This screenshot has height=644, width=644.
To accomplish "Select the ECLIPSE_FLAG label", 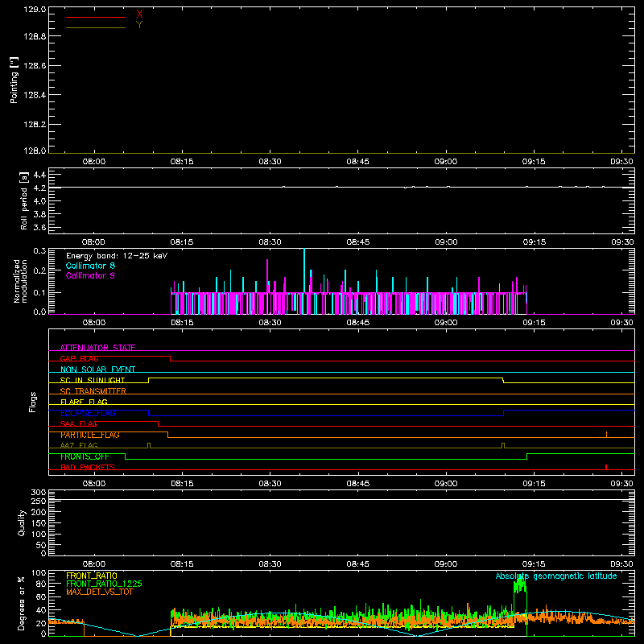I will tap(88, 413).
